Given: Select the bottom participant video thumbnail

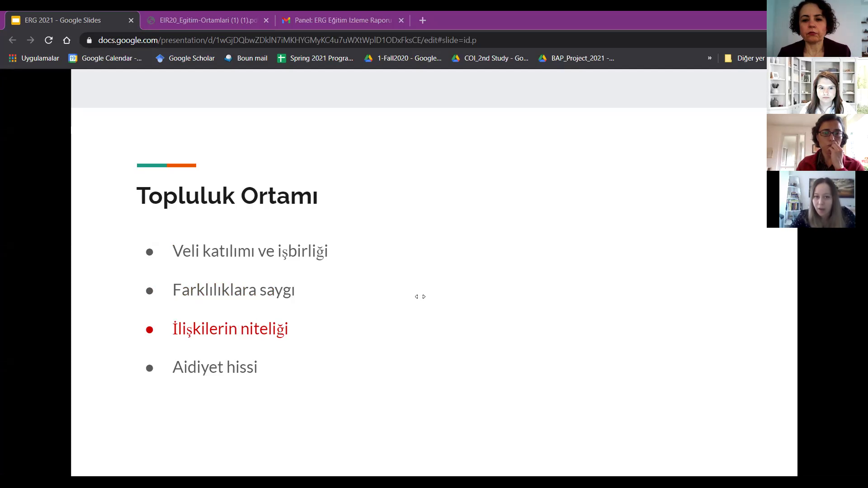Looking at the screenshot, I should point(817,199).
